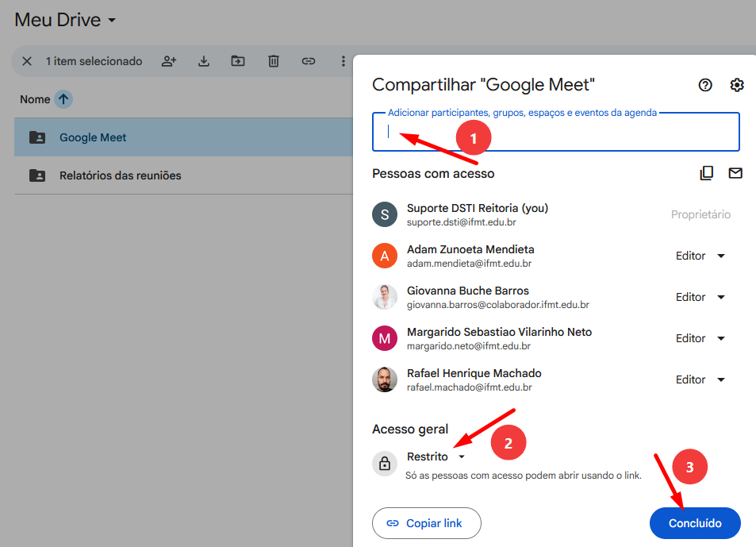Open Editor dropdown for Adam Zunoeta Mendieta
Image resolution: width=756 pixels, height=547 pixels.
point(700,256)
